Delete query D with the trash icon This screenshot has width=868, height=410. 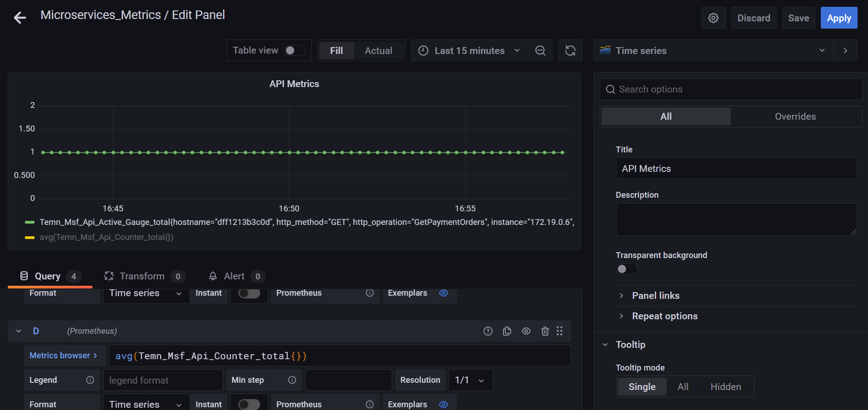click(x=545, y=331)
